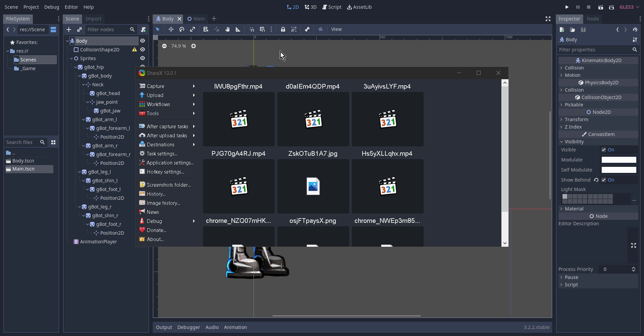Click the Instance scene link icon
Image resolution: width=644 pixels, height=336 pixels.
pyautogui.click(x=79, y=30)
